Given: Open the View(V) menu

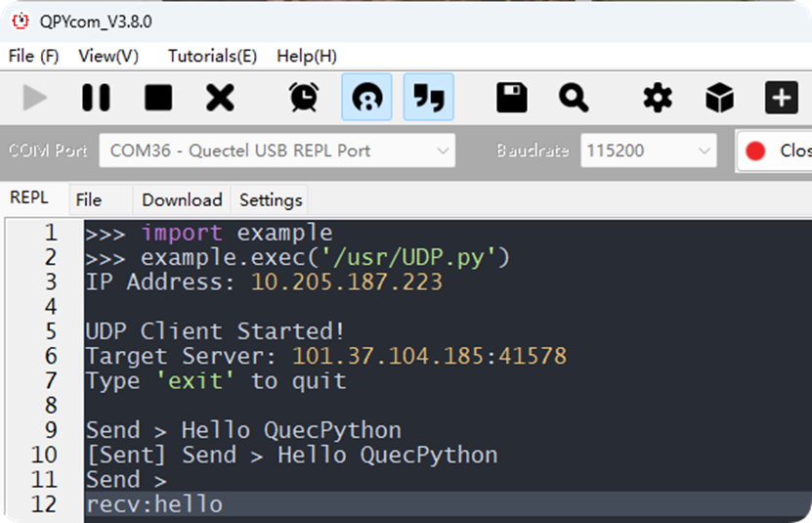Looking at the screenshot, I should tap(108, 56).
